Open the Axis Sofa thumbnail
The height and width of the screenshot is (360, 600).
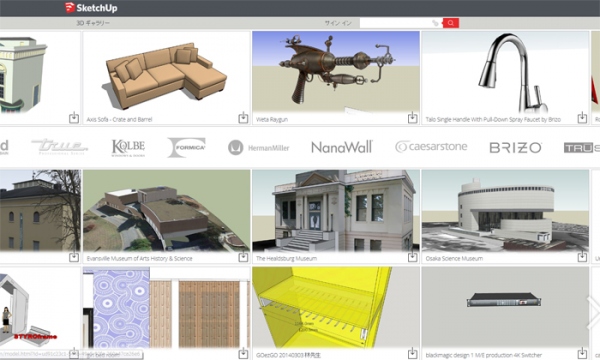[x=166, y=72]
